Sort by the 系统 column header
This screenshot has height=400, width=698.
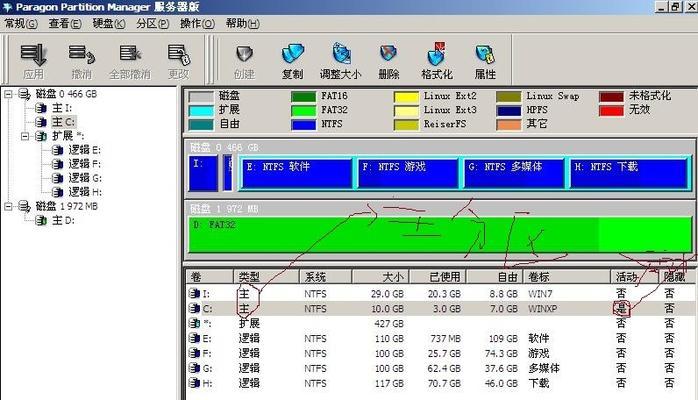coord(325,277)
